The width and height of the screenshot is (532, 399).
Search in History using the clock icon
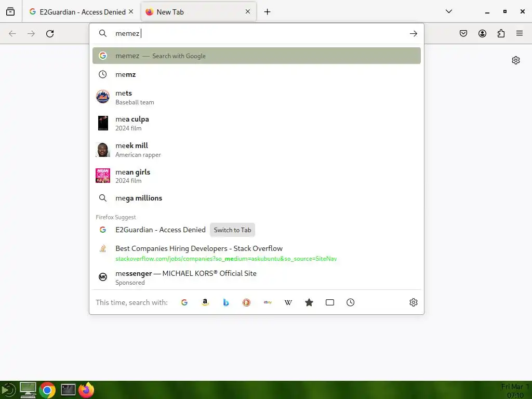pyautogui.click(x=351, y=302)
